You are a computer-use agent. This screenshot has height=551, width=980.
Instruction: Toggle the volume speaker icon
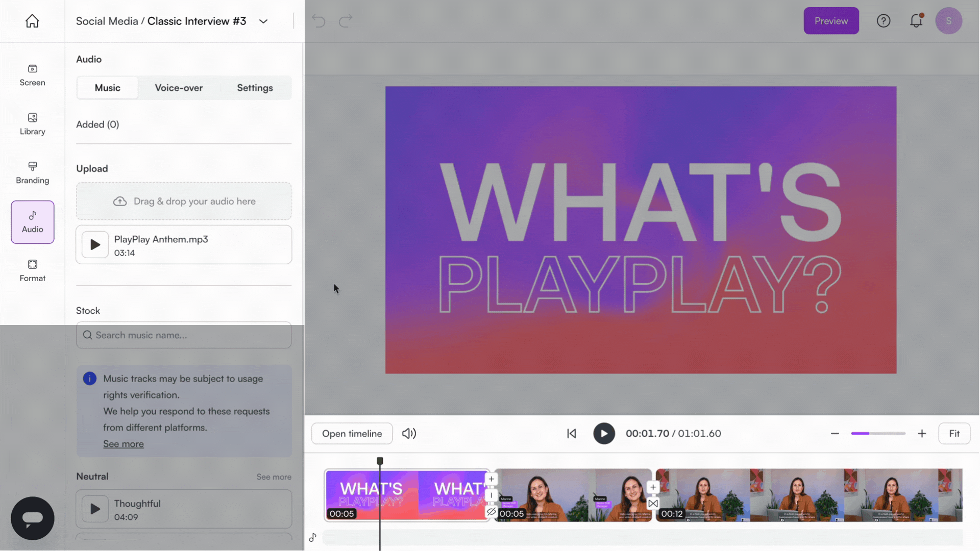[x=409, y=434]
